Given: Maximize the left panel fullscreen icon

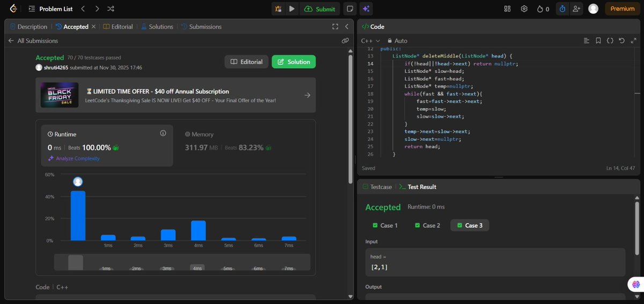Looking at the screenshot, I should click(335, 26).
